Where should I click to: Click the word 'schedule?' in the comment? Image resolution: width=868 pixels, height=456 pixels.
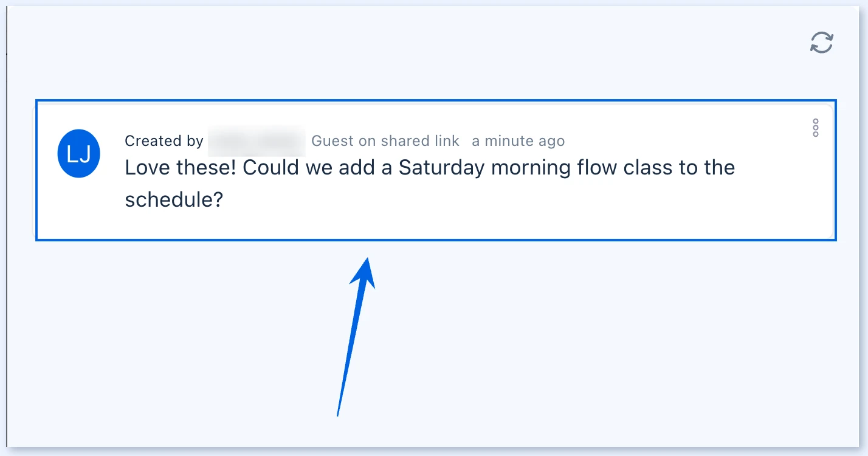[174, 199]
